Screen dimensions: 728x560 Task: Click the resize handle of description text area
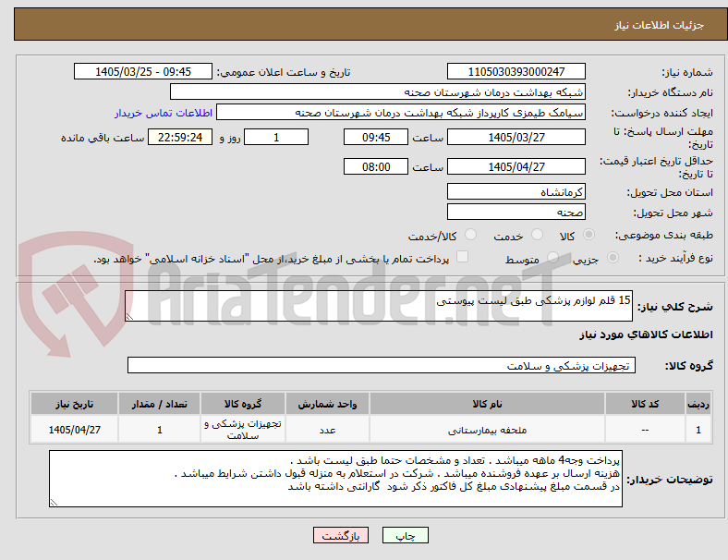click(x=129, y=316)
